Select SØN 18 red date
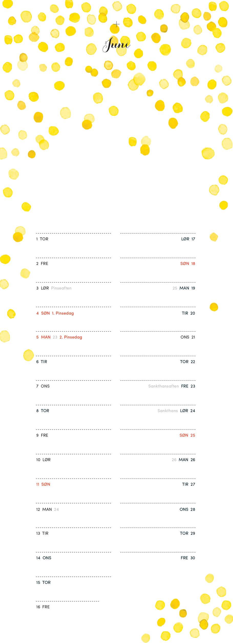Image resolution: width=233 pixels, height=644 pixels. (x=188, y=263)
